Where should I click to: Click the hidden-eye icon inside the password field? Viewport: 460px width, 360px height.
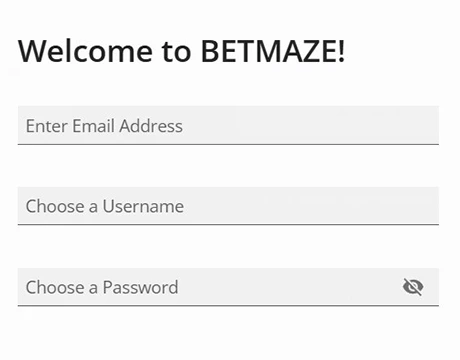413,287
